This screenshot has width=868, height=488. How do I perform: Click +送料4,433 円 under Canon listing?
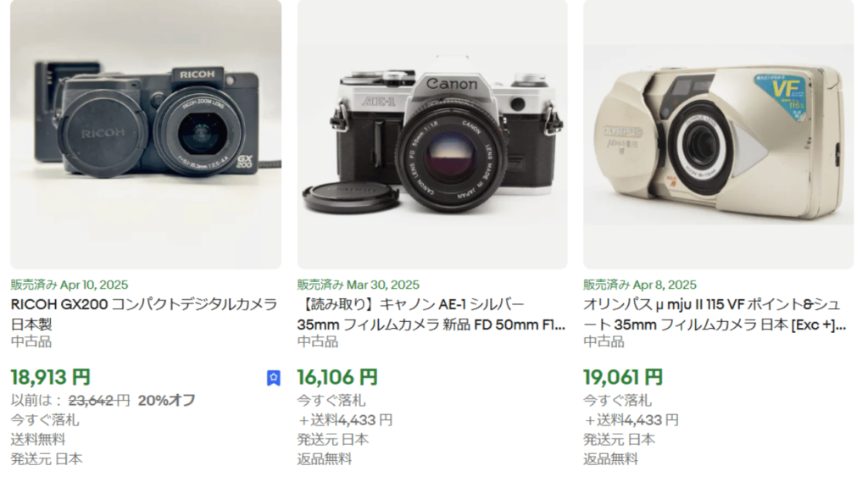(x=346, y=420)
